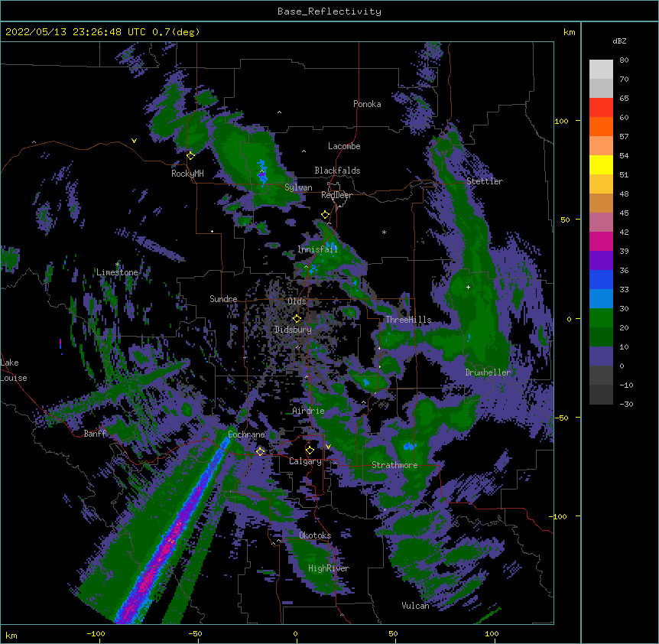
Task: Select the yellow diamond marker below Cochrane
Action: pyautogui.click(x=260, y=451)
